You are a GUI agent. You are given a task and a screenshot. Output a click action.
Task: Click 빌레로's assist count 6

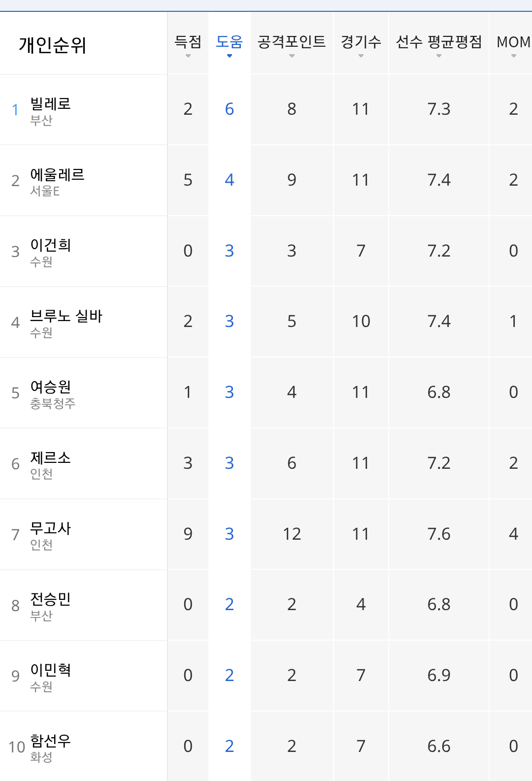click(x=229, y=109)
